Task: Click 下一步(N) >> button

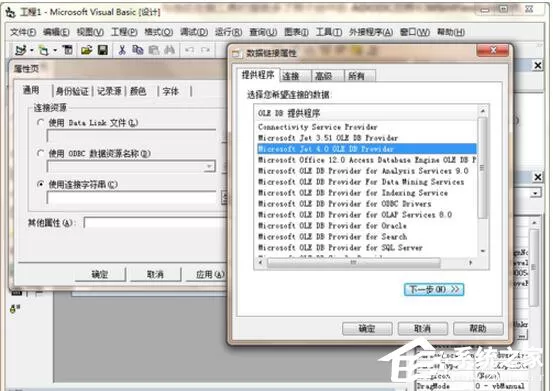Action: pos(433,289)
